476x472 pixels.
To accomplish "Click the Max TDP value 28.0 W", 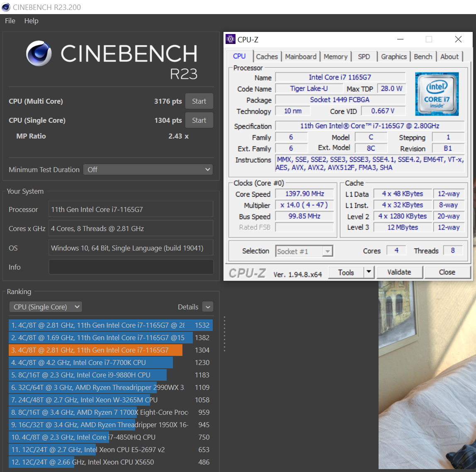I will coord(391,88).
